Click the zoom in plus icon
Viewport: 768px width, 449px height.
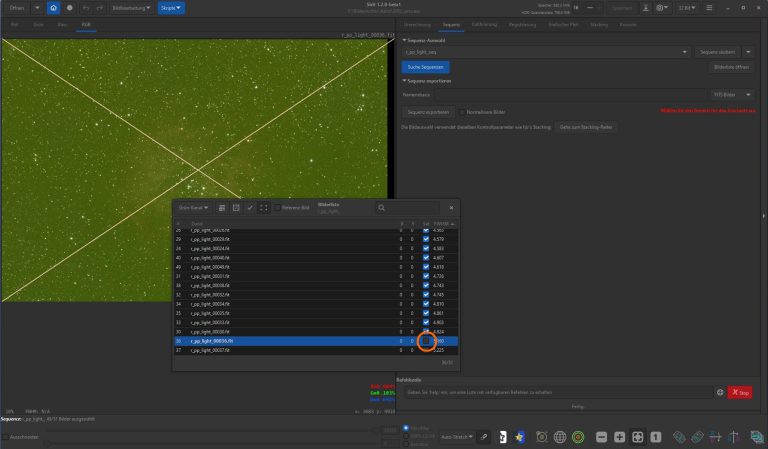point(619,437)
